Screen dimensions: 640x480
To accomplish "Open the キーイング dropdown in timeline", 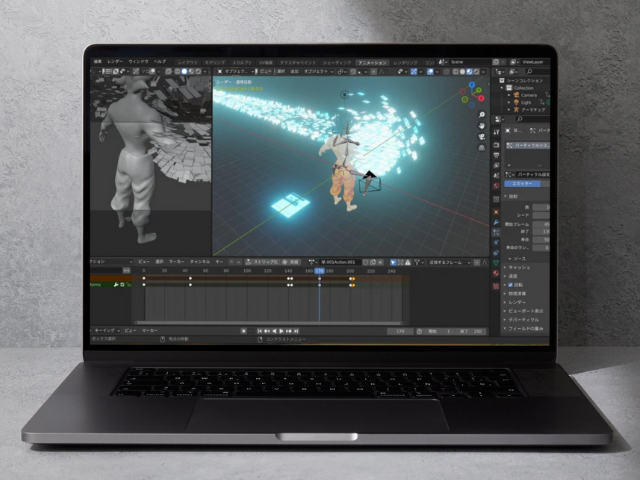I will click(x=107, y=331).
